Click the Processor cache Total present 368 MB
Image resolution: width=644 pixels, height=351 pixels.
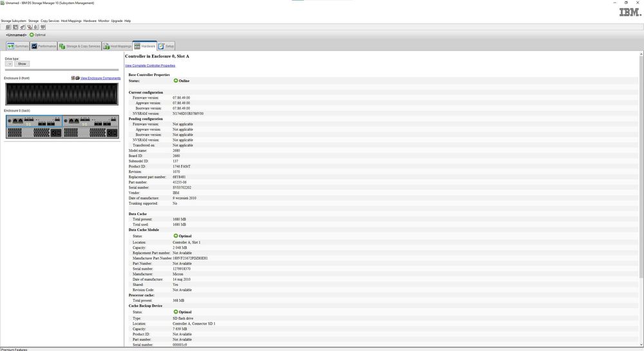[178, 301]
